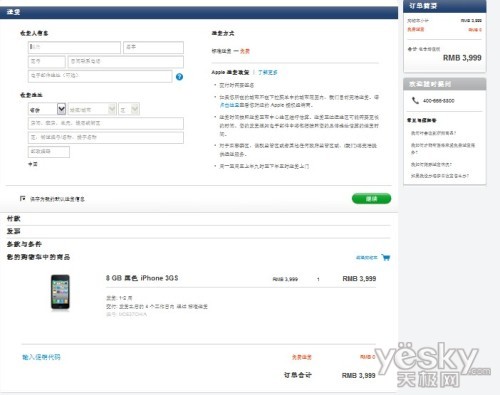Image resolution: width=500 pixels, height=395 pixels.
Task: Click the 了解更多 link beside Apple shipping policy
Action: tap(268, 72)
